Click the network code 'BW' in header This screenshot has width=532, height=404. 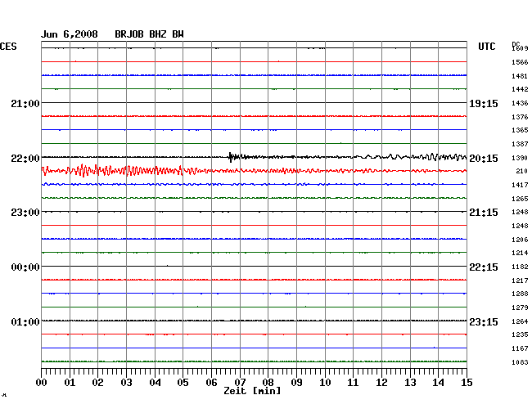[178, 34]
